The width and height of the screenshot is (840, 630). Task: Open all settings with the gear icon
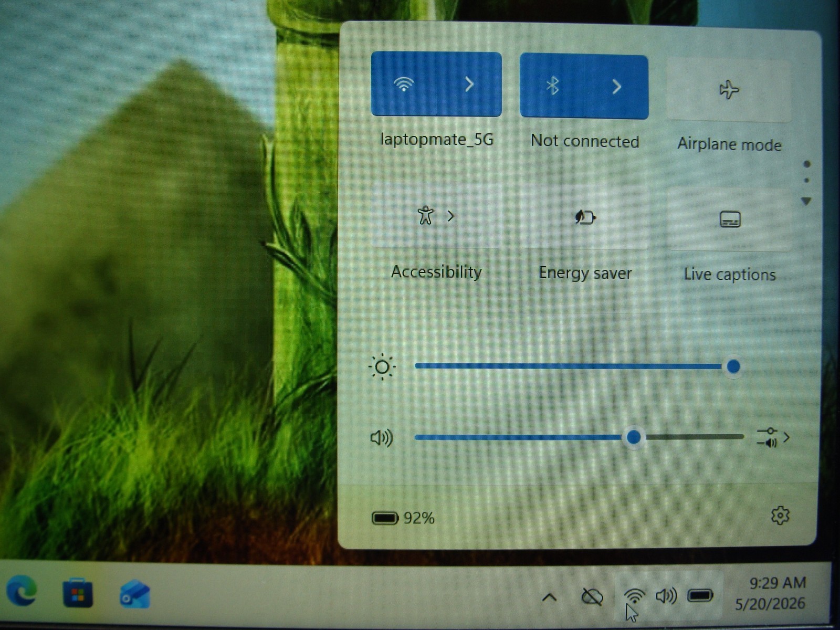[780, 516]
